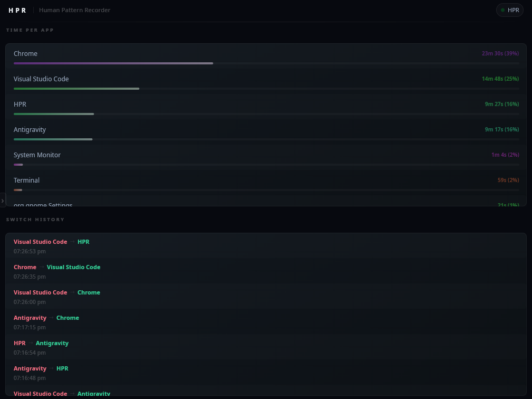Click red Chrome source in switch history
Viewport: 532px width, 399px height.
coord(25,267)
